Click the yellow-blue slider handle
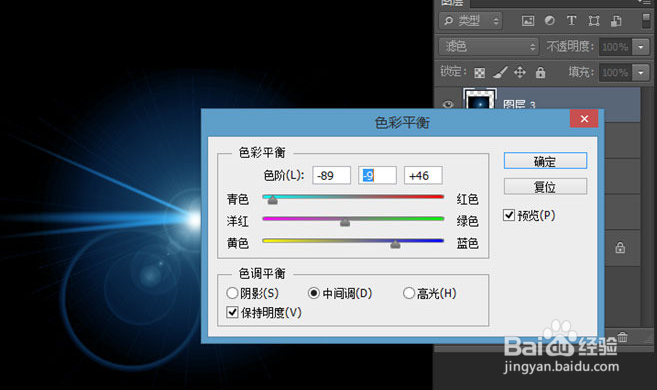 tap(395, 244)
